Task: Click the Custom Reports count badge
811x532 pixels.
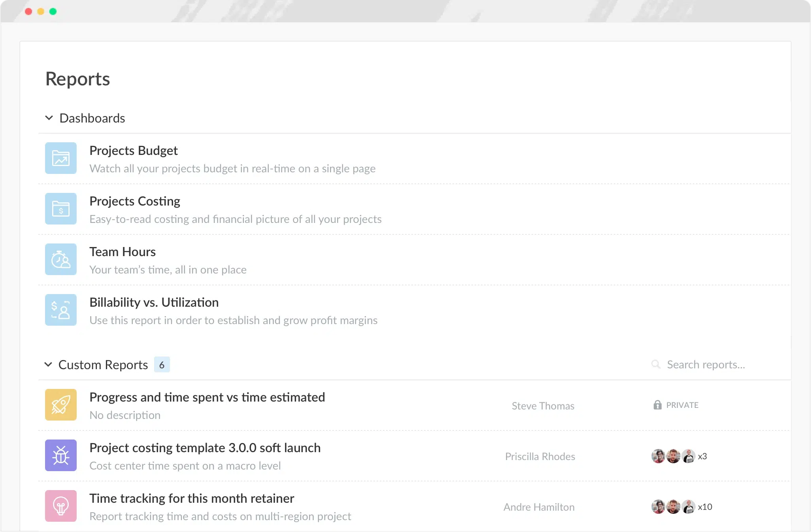Action: (162, 364)
